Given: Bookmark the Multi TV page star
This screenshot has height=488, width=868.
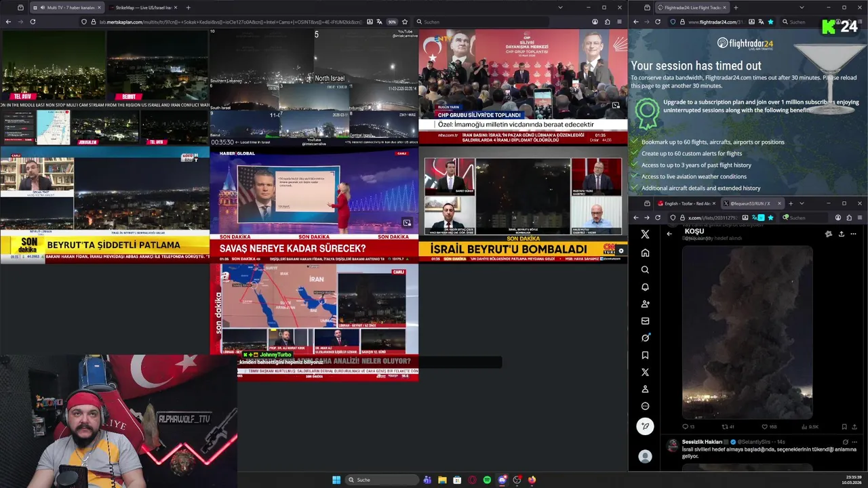Looking at the screenshot, I should [405, 22].
